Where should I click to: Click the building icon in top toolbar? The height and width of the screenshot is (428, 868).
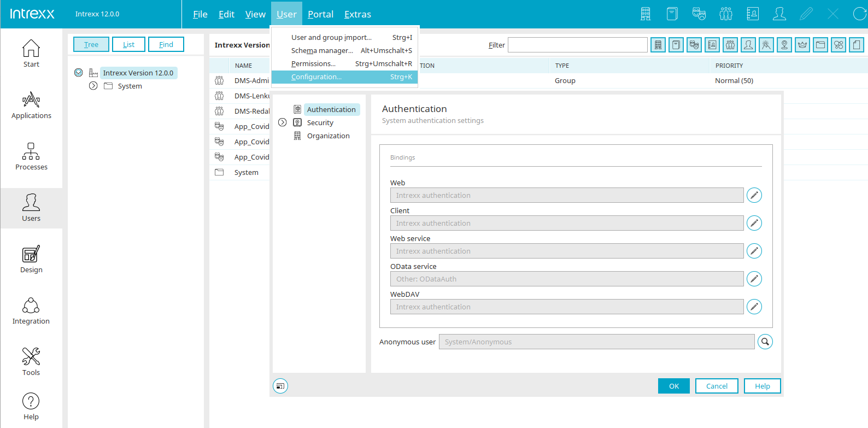tap(646, 14)
